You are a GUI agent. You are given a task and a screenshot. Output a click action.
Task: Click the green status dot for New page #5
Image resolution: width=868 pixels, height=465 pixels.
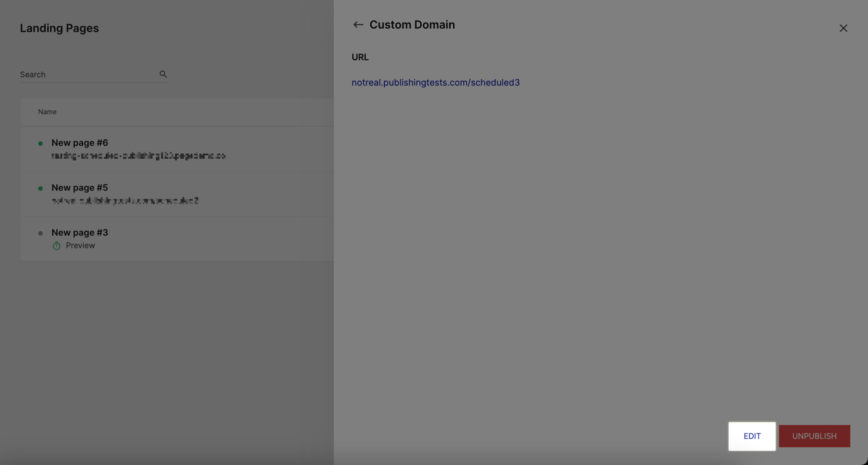(41, 188)
